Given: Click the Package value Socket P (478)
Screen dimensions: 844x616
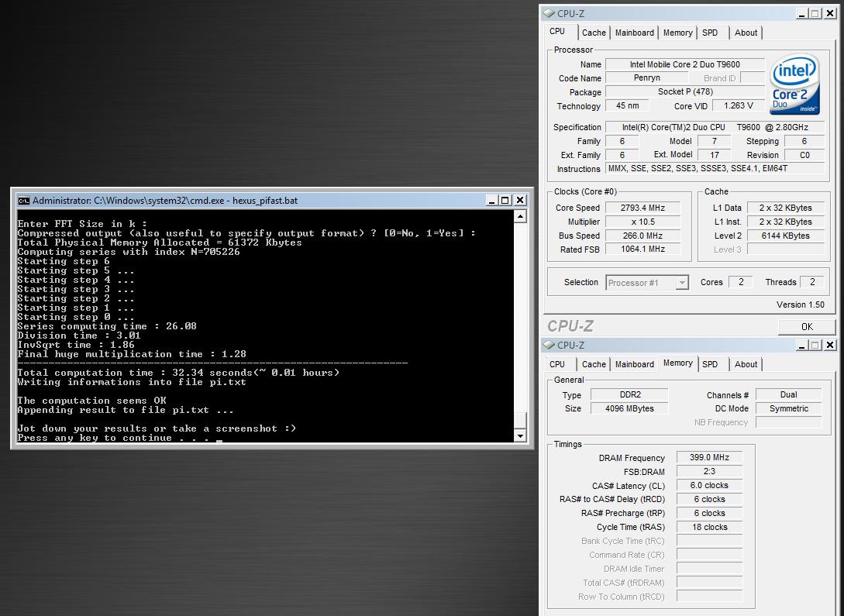Looking at the screenshot, I should tap(684, 92).
